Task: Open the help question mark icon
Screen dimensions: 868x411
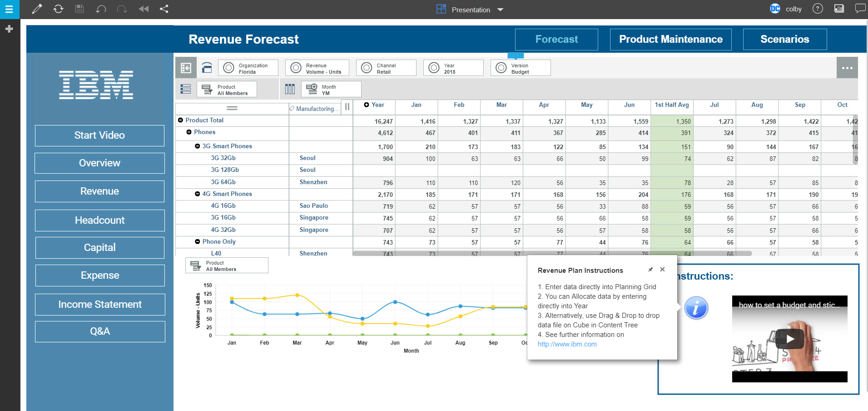Action: click(x=818, y=9)
